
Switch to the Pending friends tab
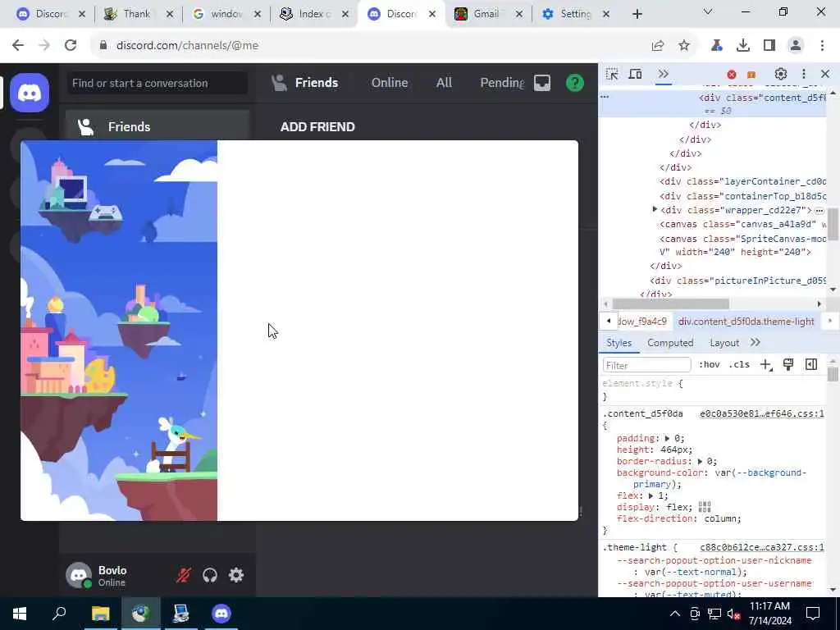click(501, 83)
